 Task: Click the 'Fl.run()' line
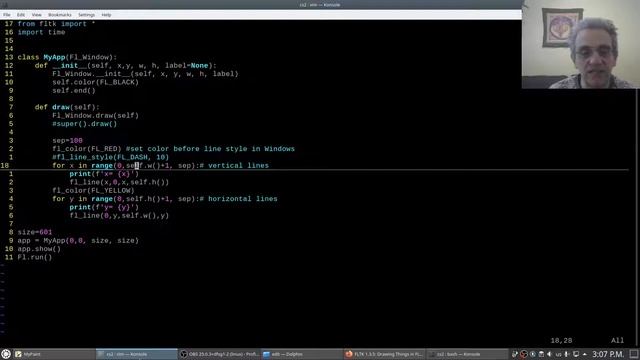(35, 257)
